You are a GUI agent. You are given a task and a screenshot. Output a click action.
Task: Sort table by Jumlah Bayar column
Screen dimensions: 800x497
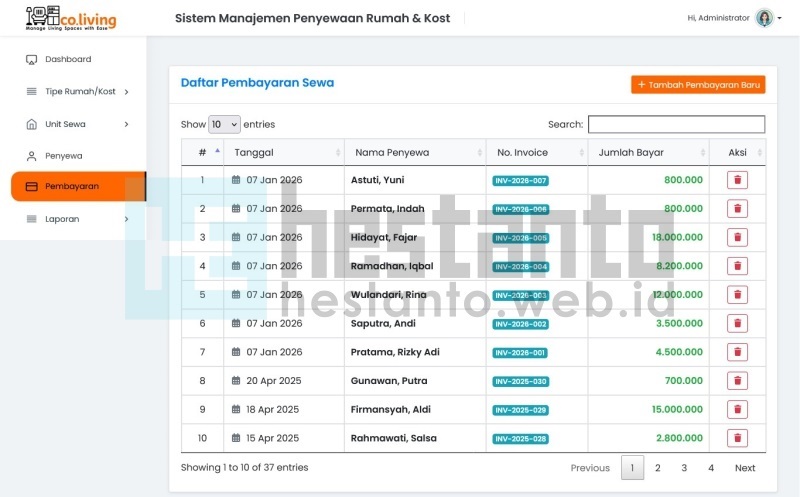point(647,153)
